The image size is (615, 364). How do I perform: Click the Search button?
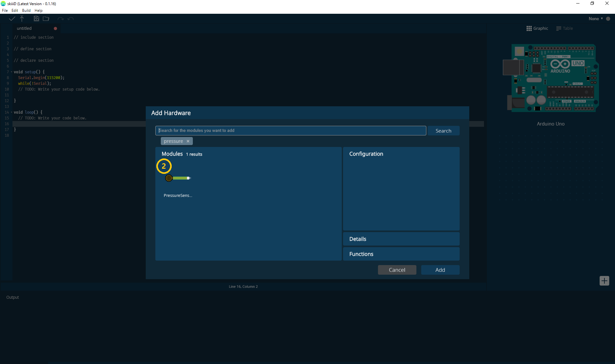click(443, 130)
